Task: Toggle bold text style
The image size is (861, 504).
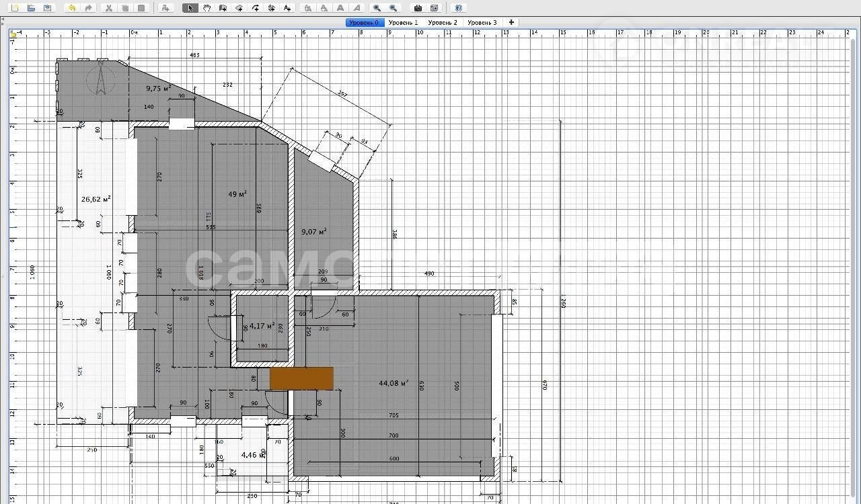Action: pyautogui.click(x=340, y=8)
